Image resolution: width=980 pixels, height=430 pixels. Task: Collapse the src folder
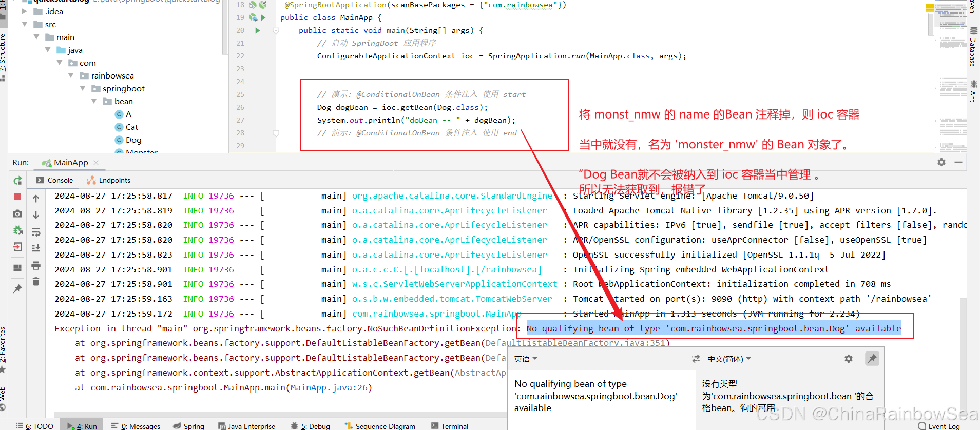pos(24,24)
